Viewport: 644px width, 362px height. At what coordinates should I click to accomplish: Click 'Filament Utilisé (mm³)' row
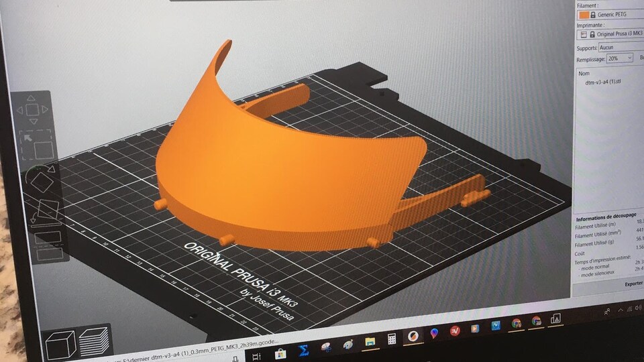tap(598, 235)
